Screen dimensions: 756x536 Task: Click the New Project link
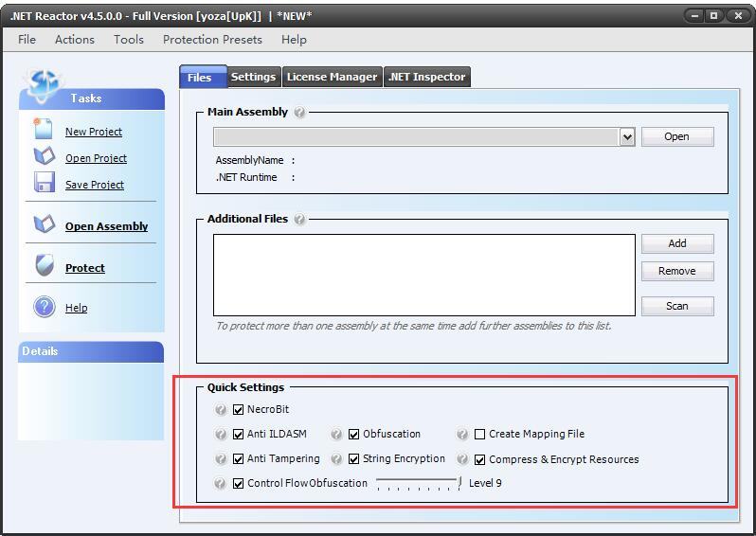pos(94,132)
